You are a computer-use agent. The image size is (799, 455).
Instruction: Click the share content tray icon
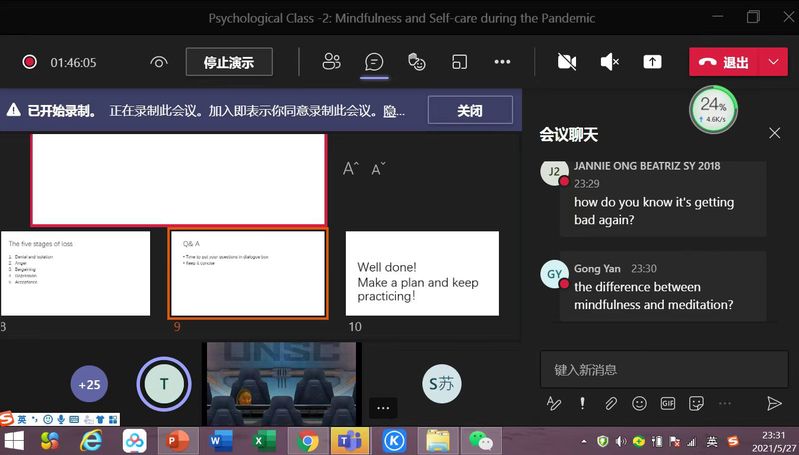[652, 62]
